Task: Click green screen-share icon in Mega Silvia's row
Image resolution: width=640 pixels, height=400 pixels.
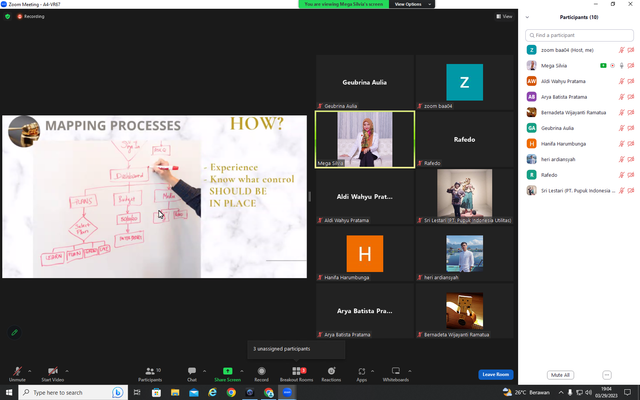Action: [x=603, y=66]
